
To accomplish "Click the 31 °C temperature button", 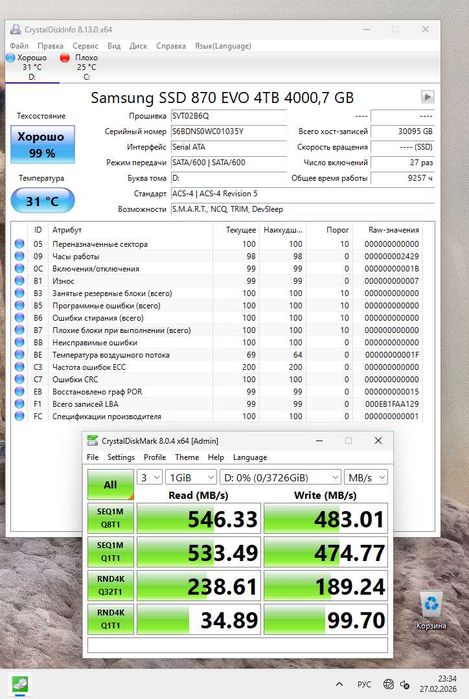I will tap(42, 201).
